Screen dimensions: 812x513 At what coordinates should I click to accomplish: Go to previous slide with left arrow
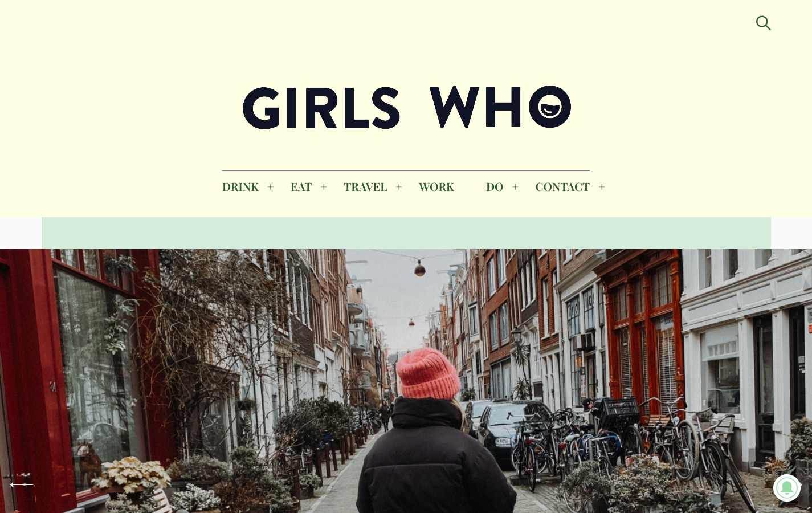pos(22,484)
